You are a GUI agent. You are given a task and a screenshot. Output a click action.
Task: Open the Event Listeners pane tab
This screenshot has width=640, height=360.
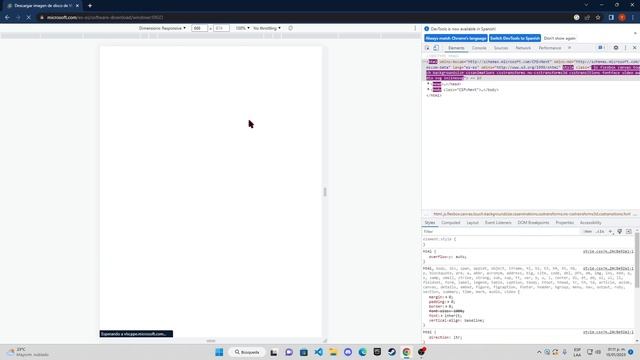pos(498,222)
